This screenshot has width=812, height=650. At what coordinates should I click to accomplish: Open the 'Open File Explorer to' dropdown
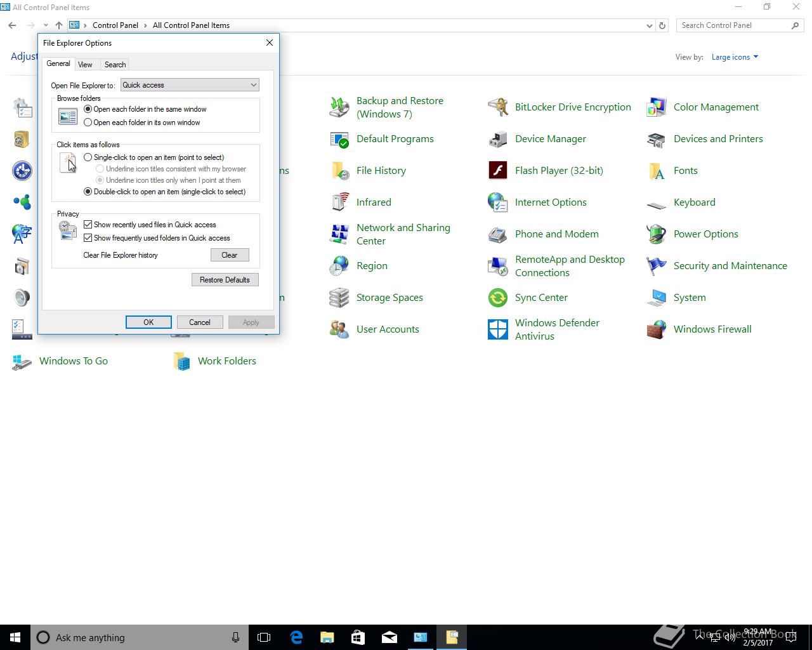[190, 85]
